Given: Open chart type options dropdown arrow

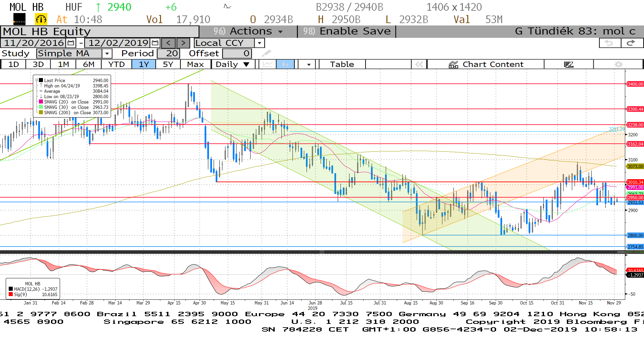Looking at the screenshot, I should [309, 64].
